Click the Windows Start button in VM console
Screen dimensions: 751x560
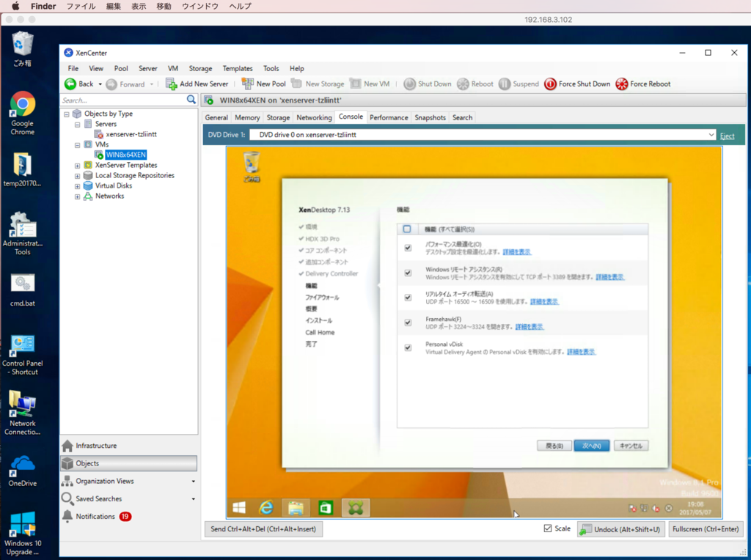click(x=239, y=507)
